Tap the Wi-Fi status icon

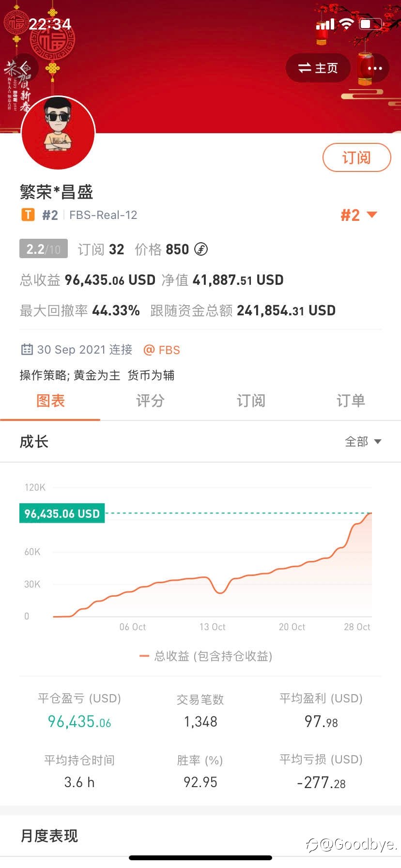pos(346,24)
